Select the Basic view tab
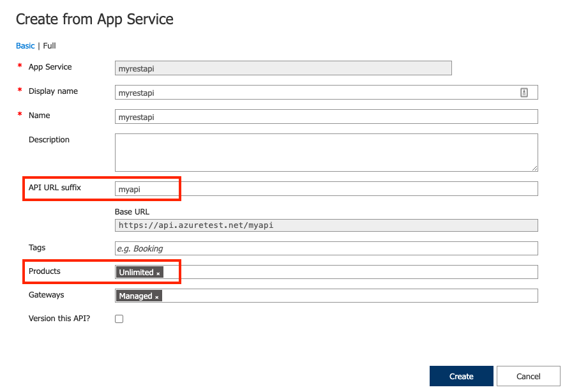This screenshot has height=392, width=565. pyautogui.click(x=26, y=46)
